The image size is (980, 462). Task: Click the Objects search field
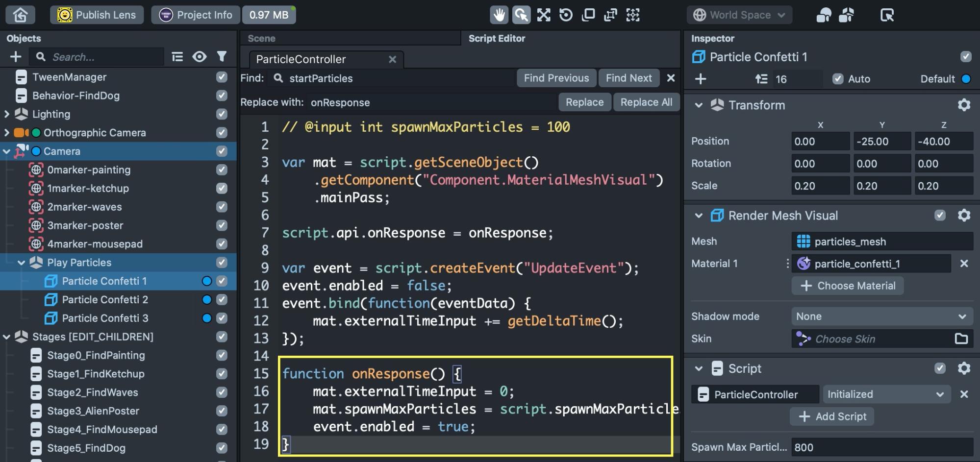[97, 57]
